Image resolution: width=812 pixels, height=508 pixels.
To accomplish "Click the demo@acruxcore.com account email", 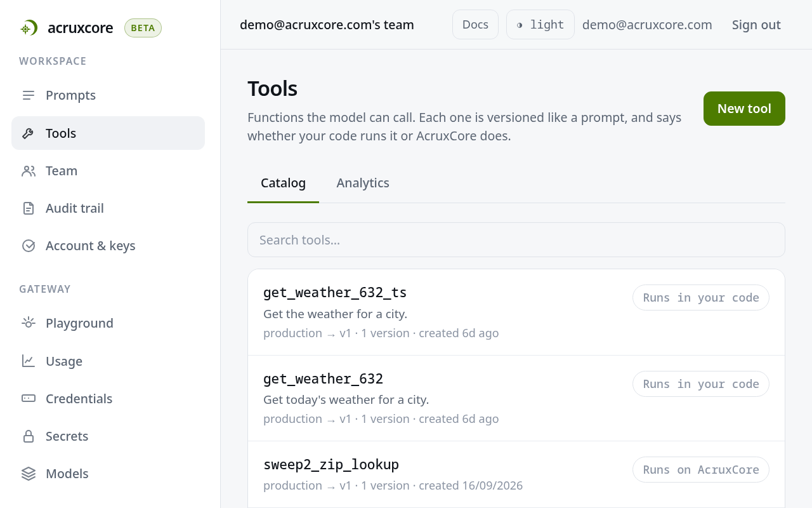I will (x=647, y=25).
